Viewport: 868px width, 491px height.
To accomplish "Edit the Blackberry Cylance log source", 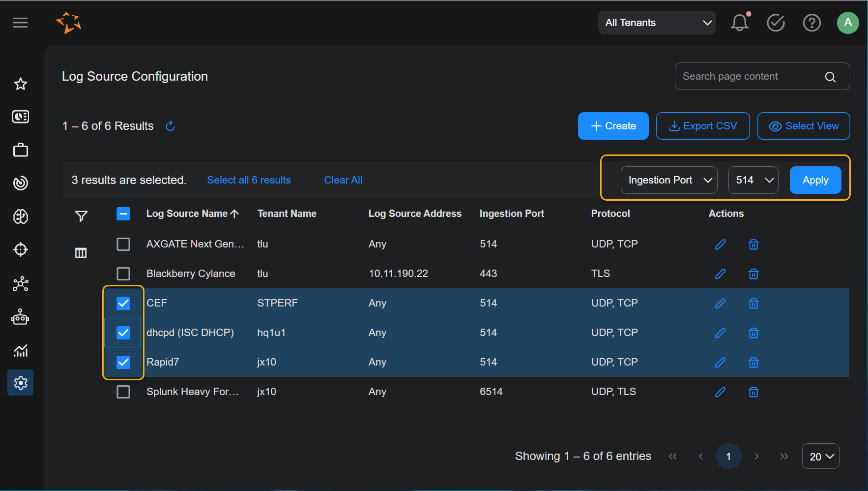I will pos(721,274).
